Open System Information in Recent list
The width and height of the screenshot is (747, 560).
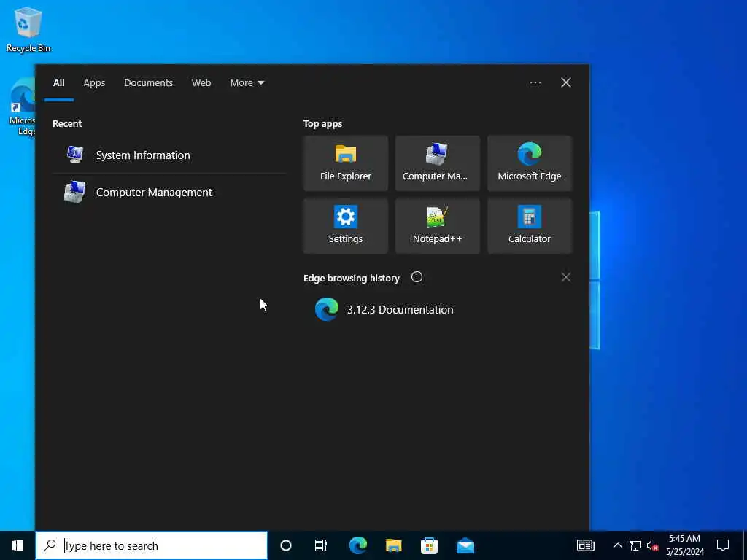pyautogui.click(x=169, y=155)
